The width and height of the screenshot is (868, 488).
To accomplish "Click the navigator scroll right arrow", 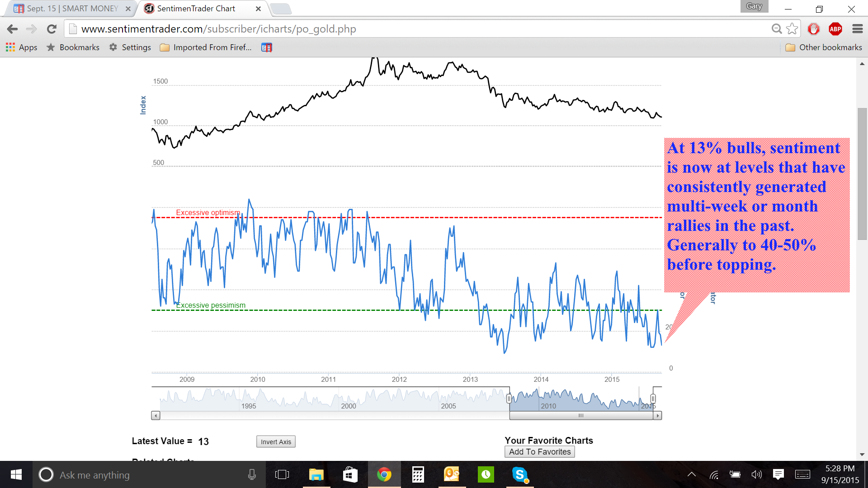I will pyautogui.click(x=658, y=415).
